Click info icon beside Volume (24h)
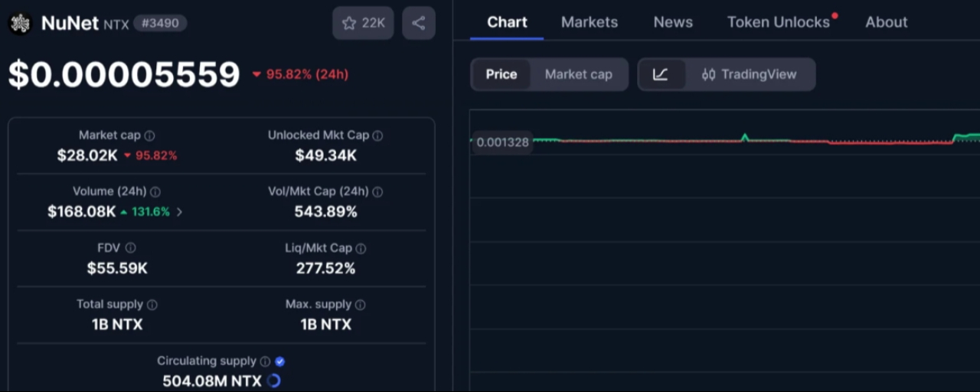Screen dimensions: 980x392 pyautogui.click(x=155, y=192)
